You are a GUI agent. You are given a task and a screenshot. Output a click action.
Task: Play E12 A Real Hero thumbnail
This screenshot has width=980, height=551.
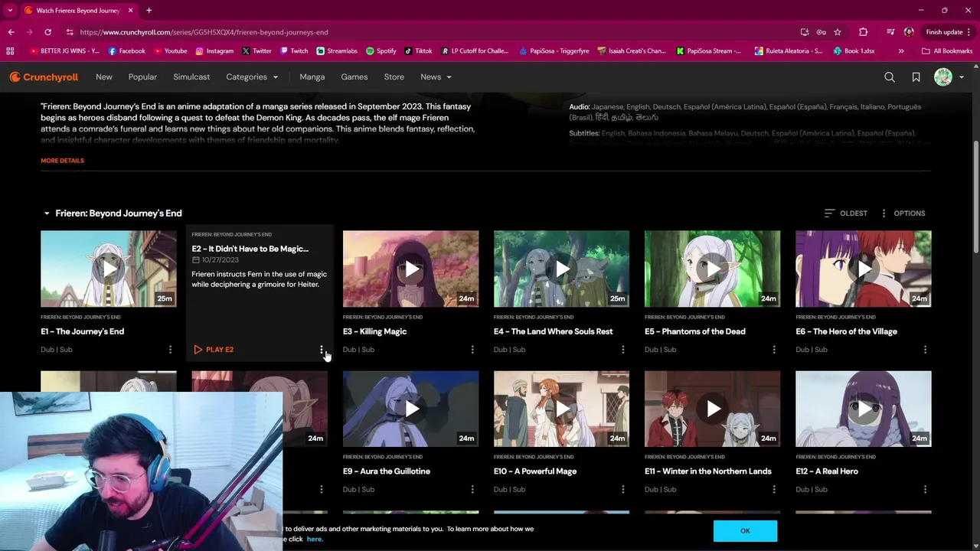[x=864, y=409]
